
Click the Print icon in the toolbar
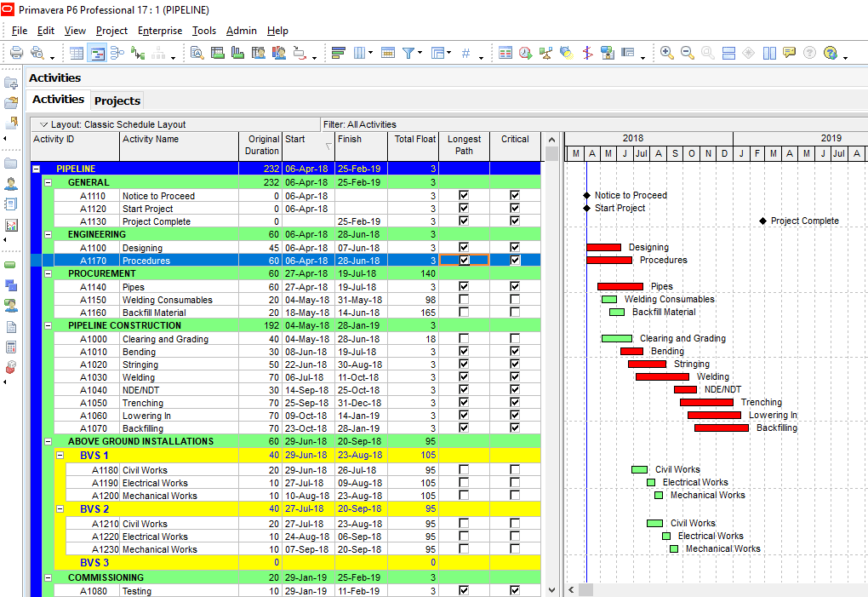(x=17, y=53)
